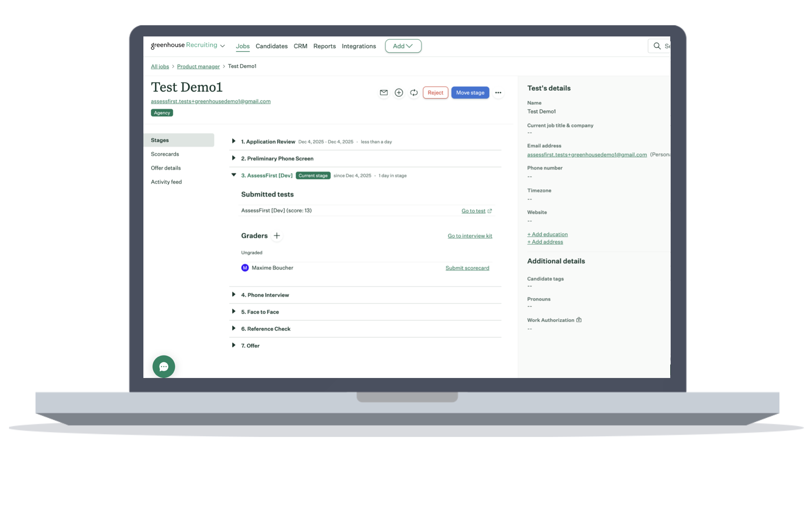Expand the Phone Interview stage
This screenshot has height=525, width=812.
tap(234, 294)
